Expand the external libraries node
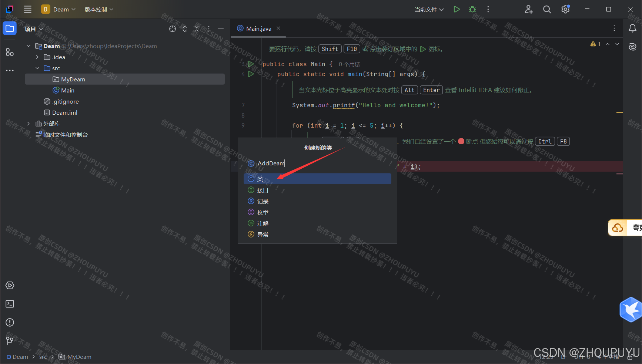 tap(29, 124)
